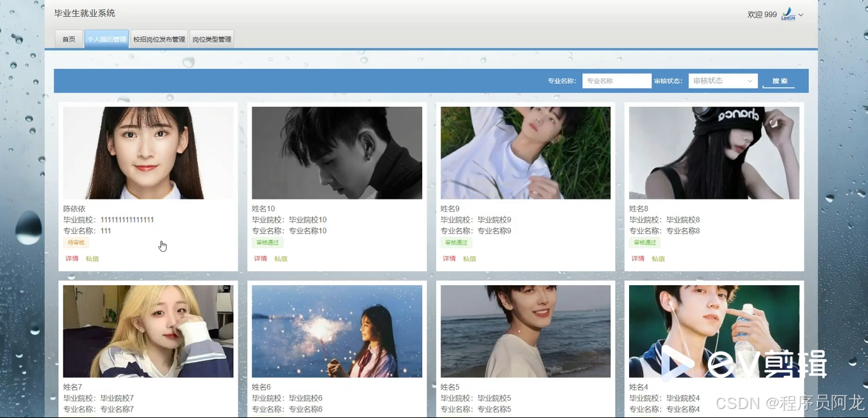Click 姓名5's profile photo

click(x=525, y=331)
